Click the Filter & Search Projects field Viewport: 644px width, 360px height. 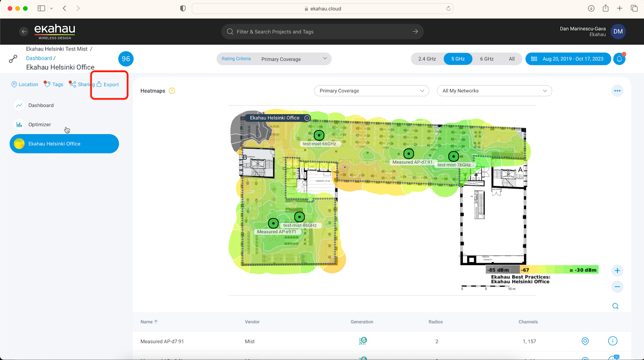322,31
